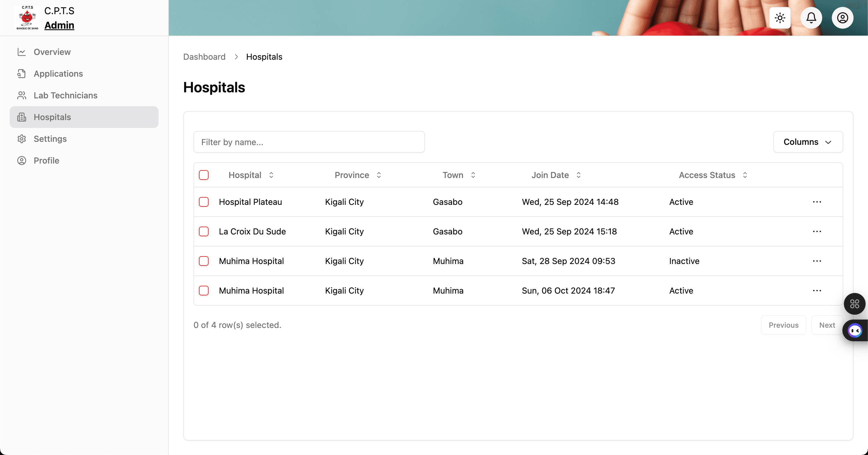Viewport: 868px width, 455px height.
Task: Check the select-all rows checkbox
Action: coord(203,175)
